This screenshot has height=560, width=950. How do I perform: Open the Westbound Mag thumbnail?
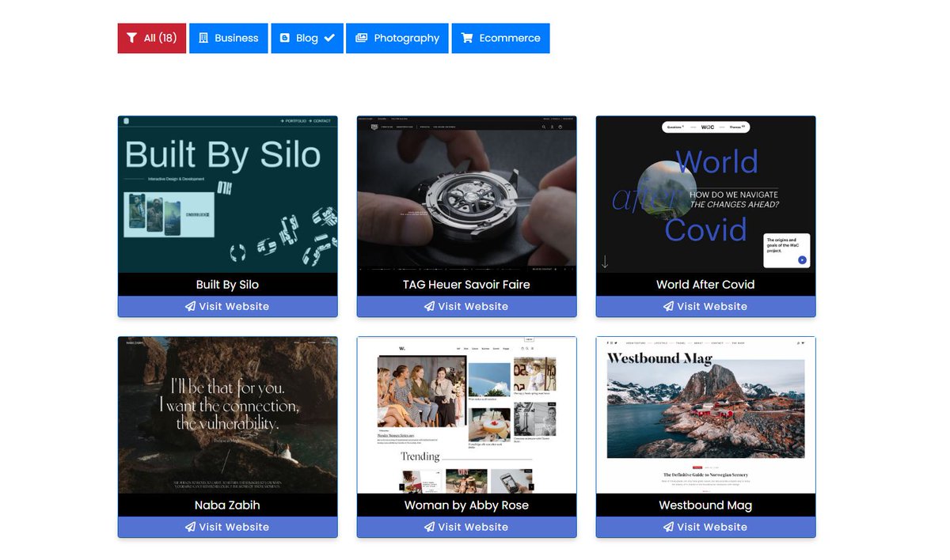706,415
